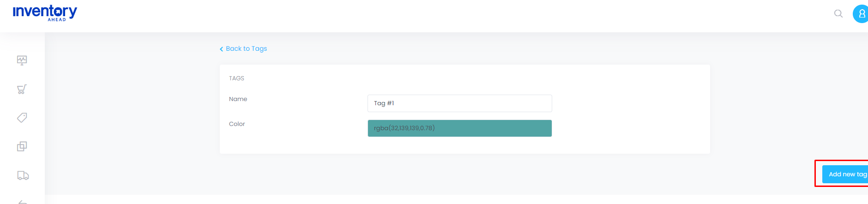Open the shopping cart sidebar icon

click(22, 89)
